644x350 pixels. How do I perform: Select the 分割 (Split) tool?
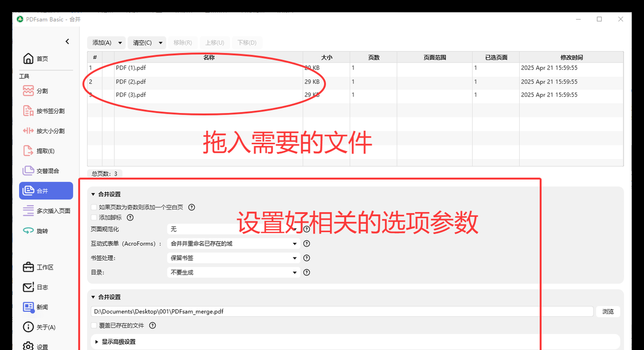pyautogui.click(x=40, y=91)
